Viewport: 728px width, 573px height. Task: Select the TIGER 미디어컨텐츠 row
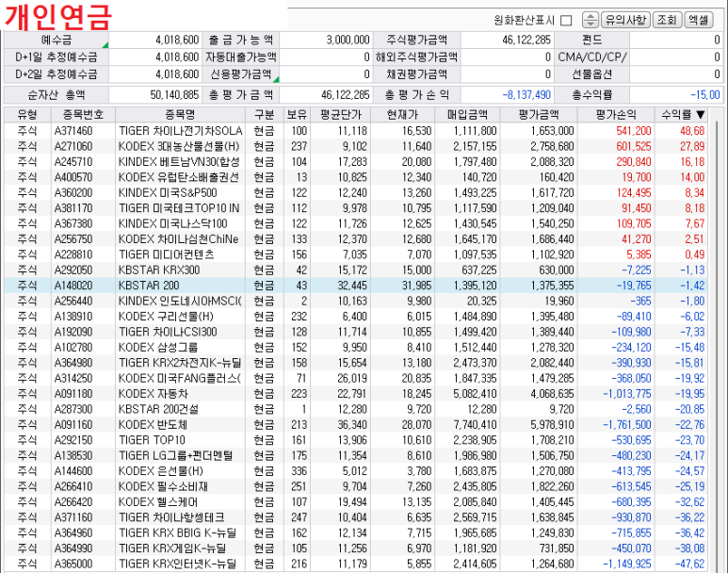click(x=356, y=254)
